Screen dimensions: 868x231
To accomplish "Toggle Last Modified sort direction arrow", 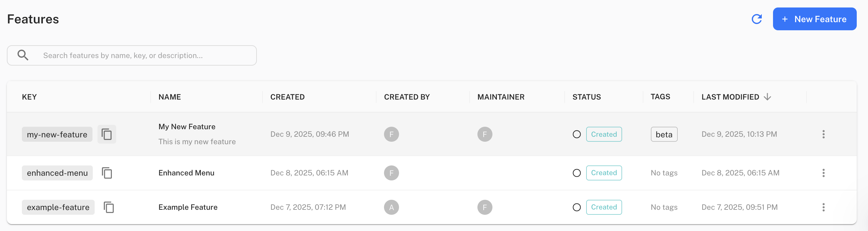I will point(767,97).
